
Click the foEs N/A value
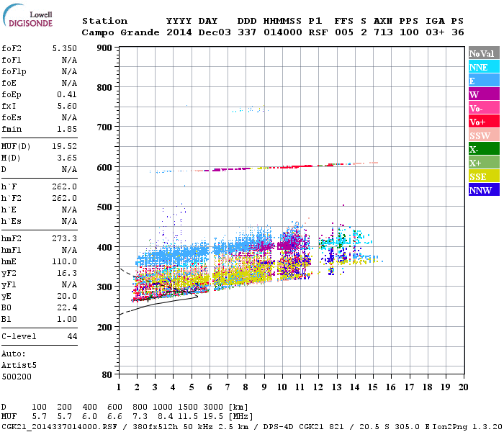pyautogui.click(x=69, y=117)
